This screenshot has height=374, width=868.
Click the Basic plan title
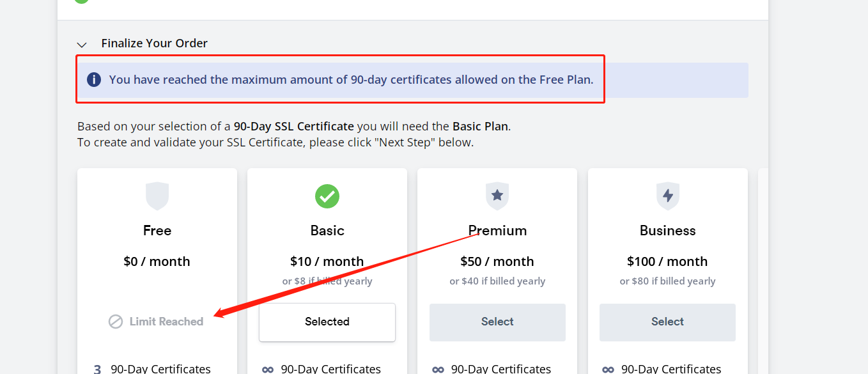327,231
